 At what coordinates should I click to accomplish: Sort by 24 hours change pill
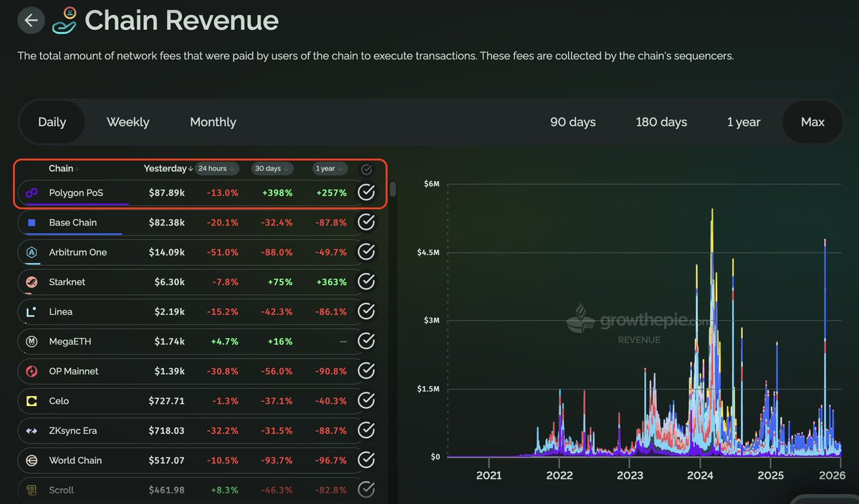coord(216,168)
